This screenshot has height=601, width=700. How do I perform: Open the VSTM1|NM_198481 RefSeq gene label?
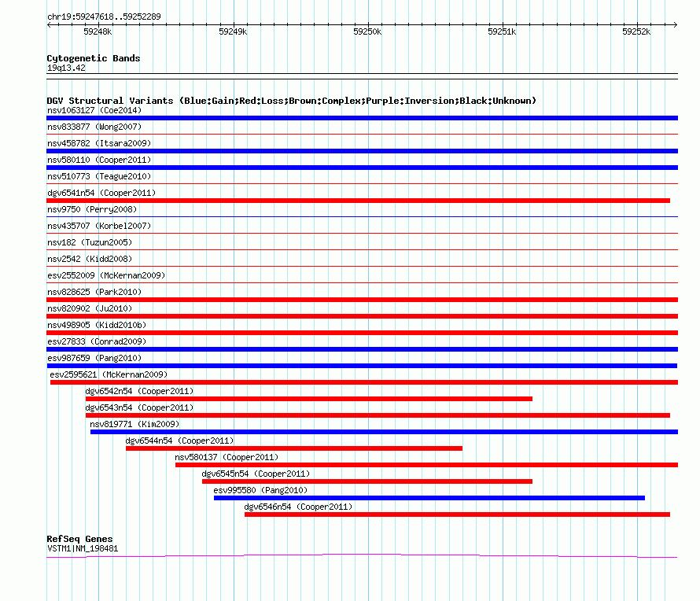coord(83,549)
